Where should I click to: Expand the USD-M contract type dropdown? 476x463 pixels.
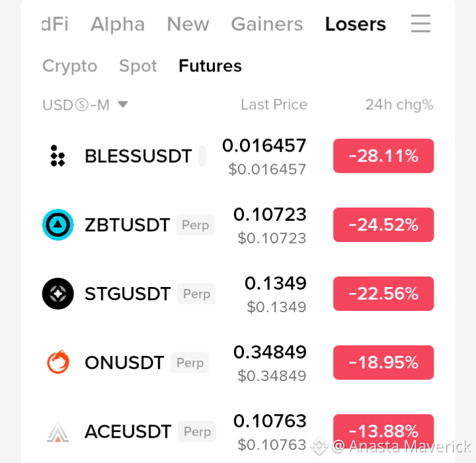85,105
